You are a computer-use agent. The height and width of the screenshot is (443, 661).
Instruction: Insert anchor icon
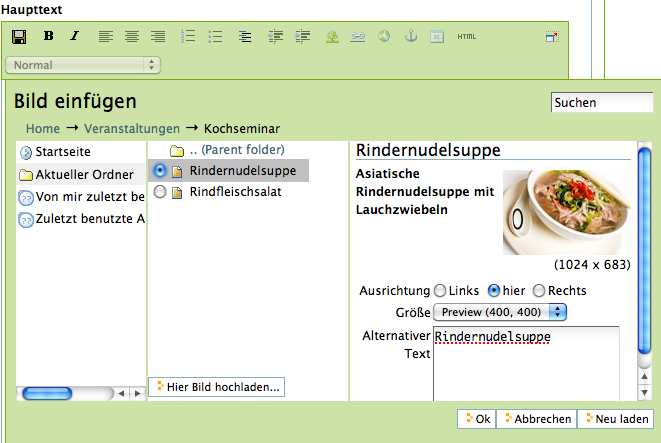pos(411,36)
